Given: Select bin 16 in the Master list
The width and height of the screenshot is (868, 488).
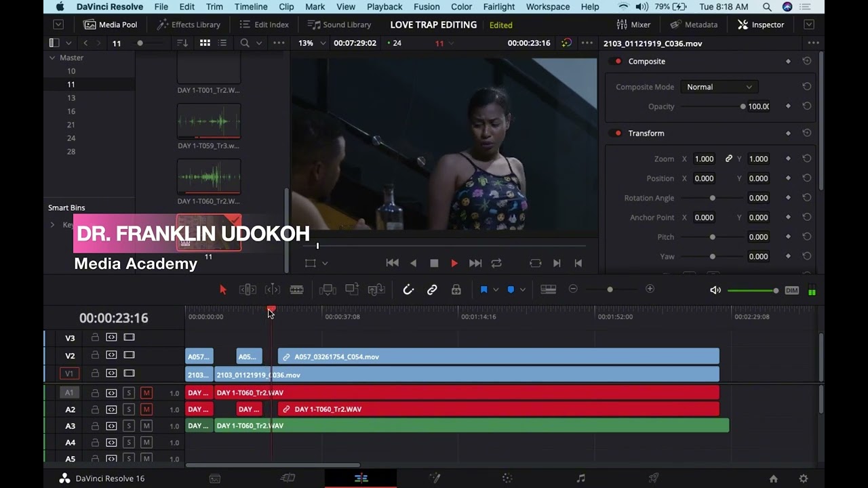Looking at the screenshot, I should (71, 111).
